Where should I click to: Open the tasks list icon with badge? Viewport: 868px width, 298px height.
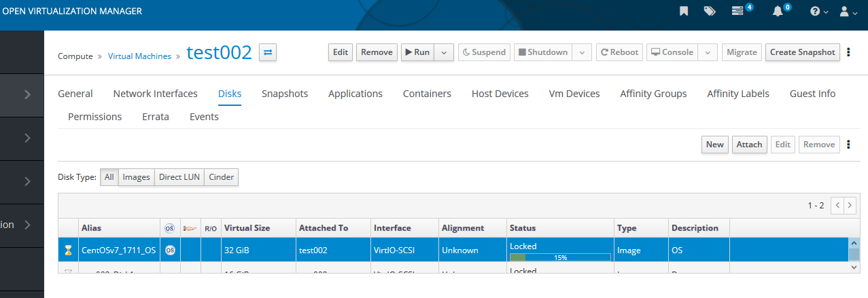738,12
